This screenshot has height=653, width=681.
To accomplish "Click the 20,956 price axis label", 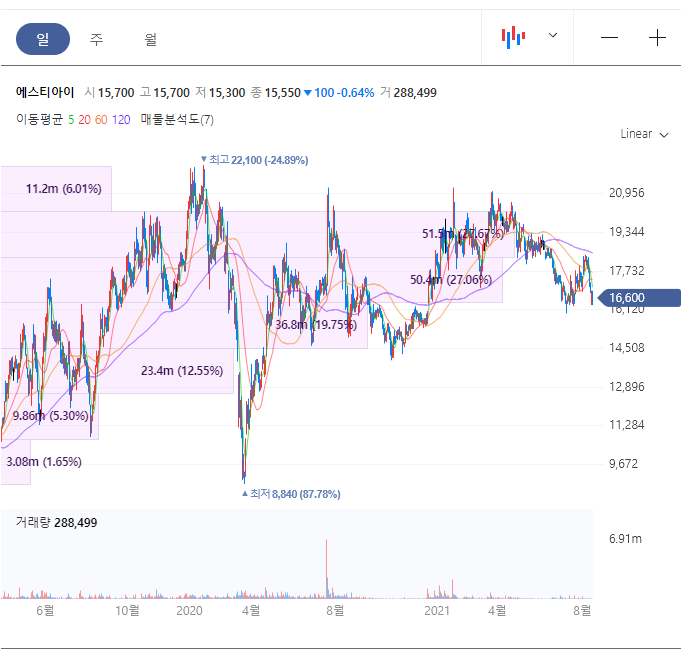I will point(627,193).
